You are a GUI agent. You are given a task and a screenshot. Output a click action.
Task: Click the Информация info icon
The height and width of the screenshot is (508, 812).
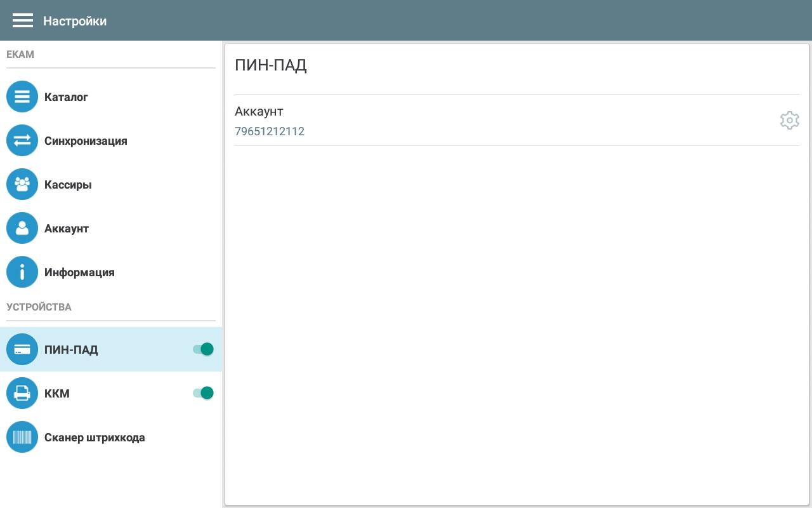(22, 272)
